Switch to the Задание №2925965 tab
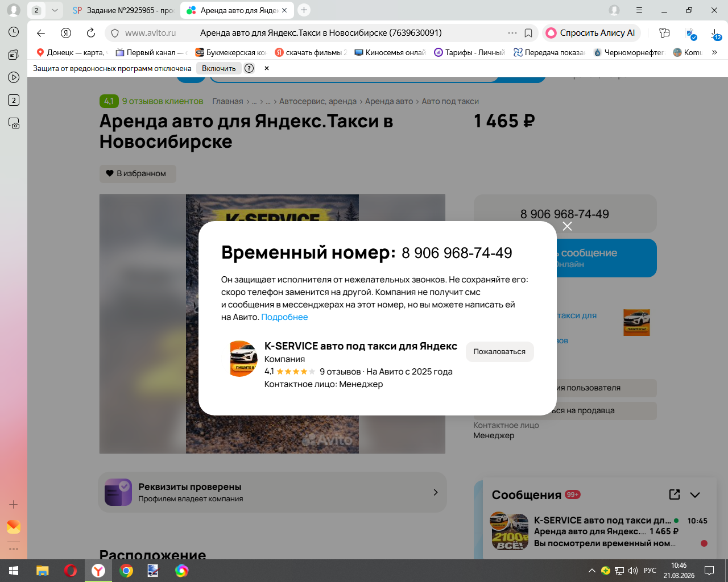The image size is (728, 582). click(x=123, y=10)
